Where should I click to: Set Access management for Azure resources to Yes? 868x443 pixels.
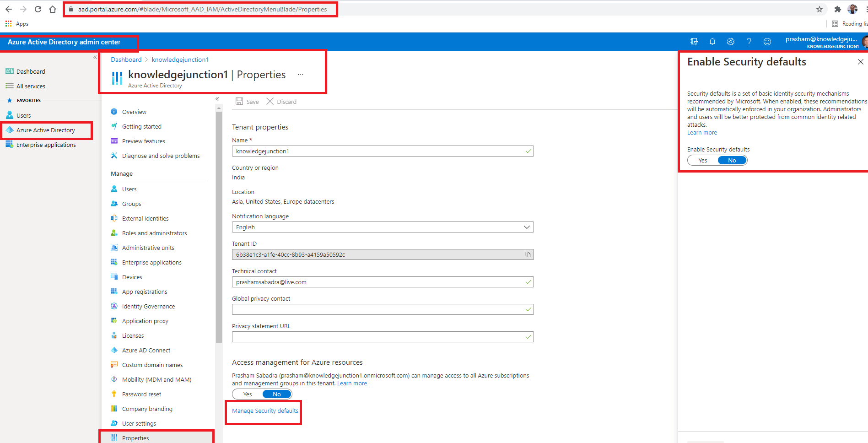[247, 394]
